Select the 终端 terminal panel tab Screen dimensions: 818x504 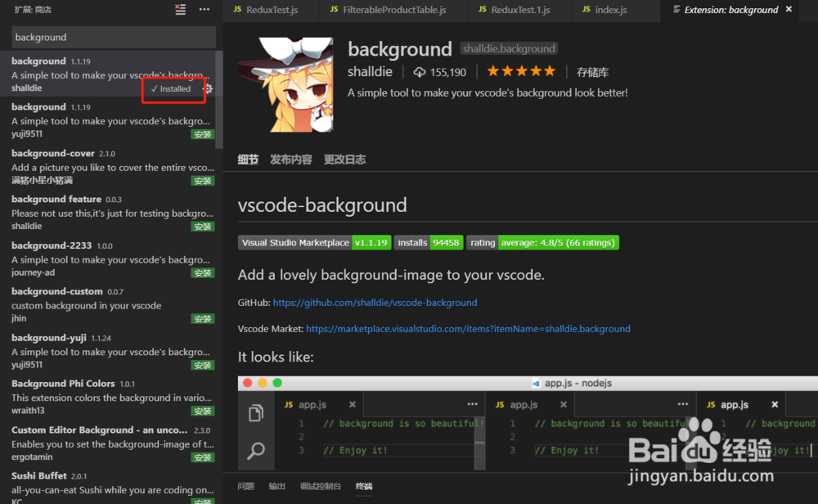tap(364, 486)
